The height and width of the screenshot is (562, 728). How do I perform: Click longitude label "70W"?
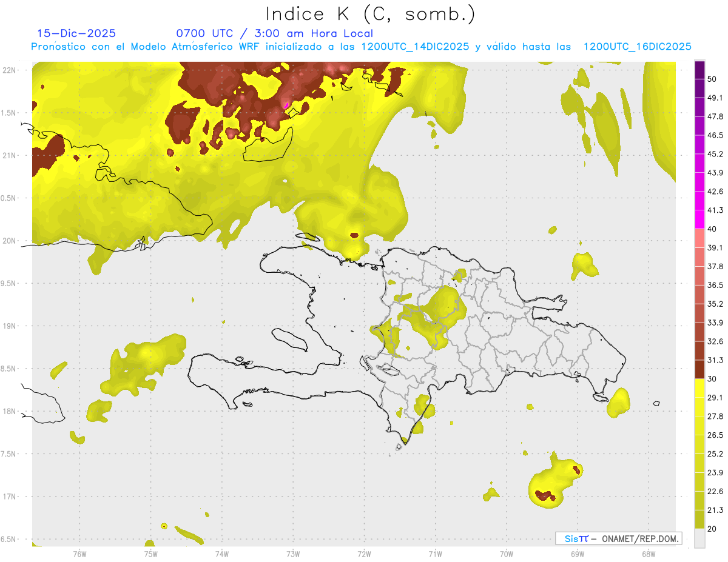pyautogui.click(x=506, y=554)
